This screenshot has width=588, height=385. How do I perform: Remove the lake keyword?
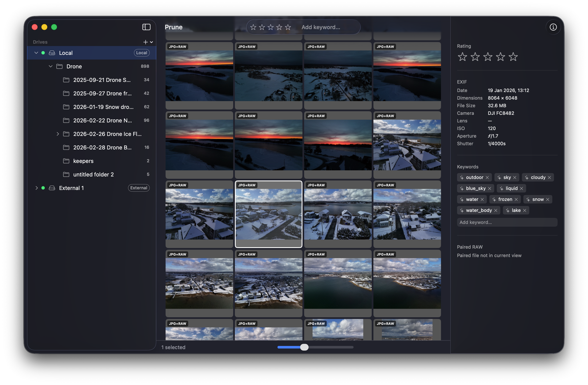click(x=524, y=210)
